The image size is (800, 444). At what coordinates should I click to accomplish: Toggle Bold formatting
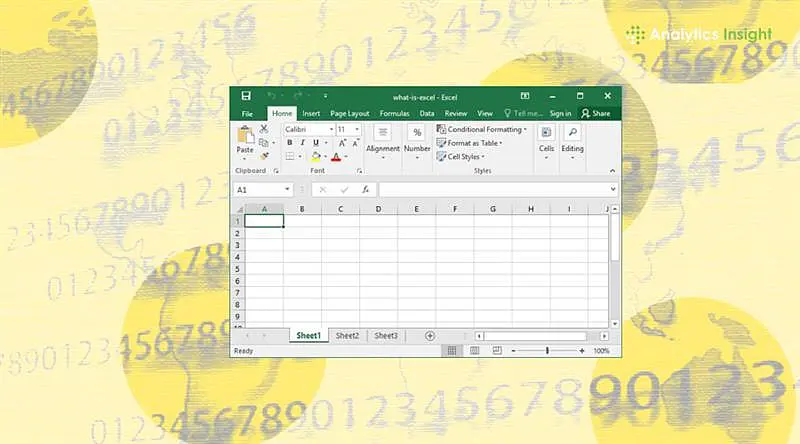pos(288,143)
